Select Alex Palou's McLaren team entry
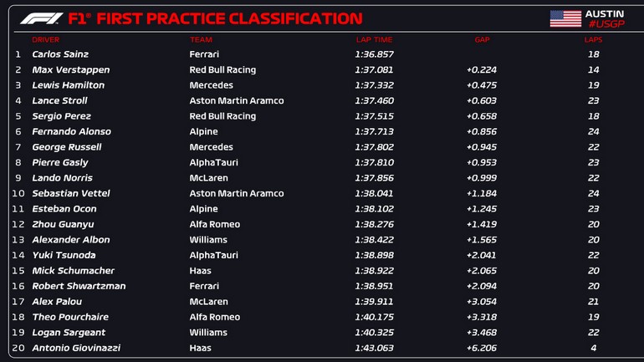Image resolution: width=644 pixels, height=362 pixels. 209,302
